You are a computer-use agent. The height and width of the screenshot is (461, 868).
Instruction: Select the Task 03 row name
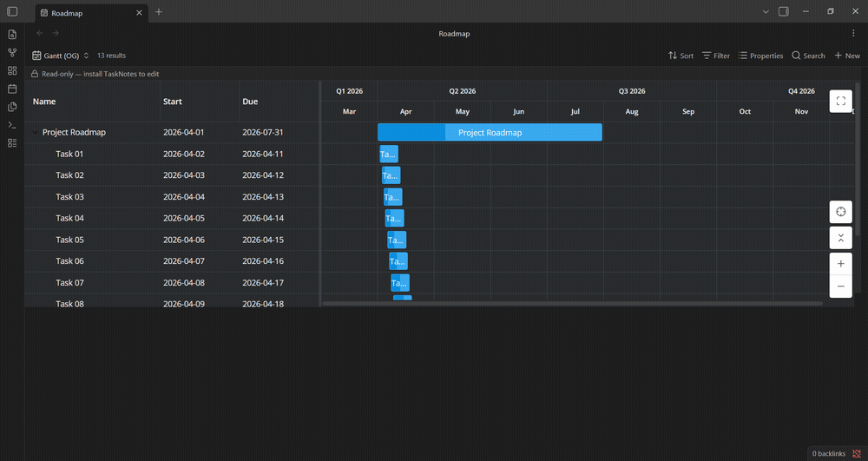pos(69,196)
